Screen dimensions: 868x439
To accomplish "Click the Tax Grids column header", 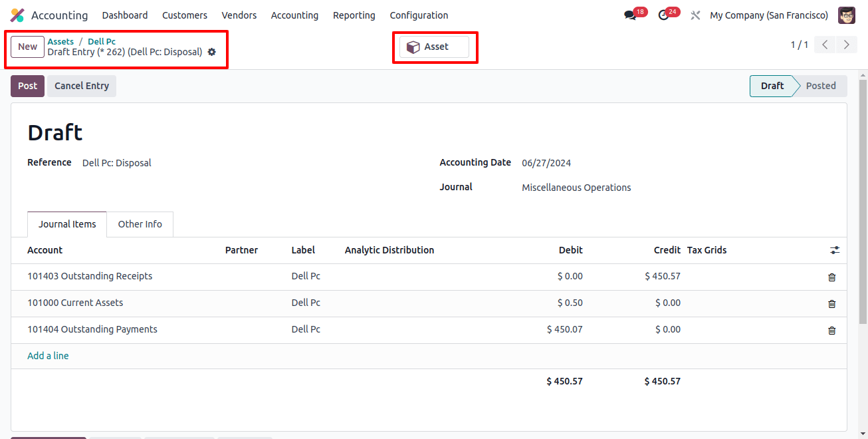I will pos(707,250).
